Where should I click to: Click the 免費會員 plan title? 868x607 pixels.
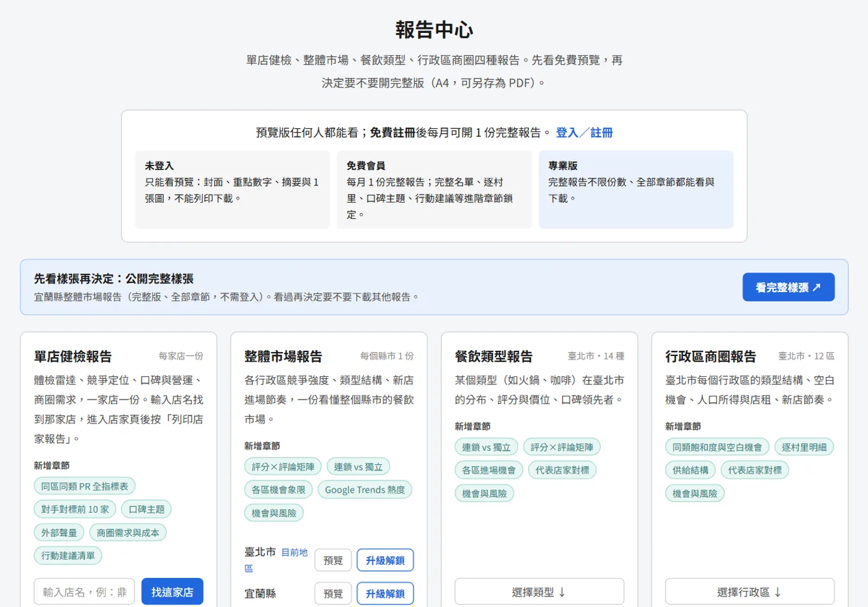[366, 166]
